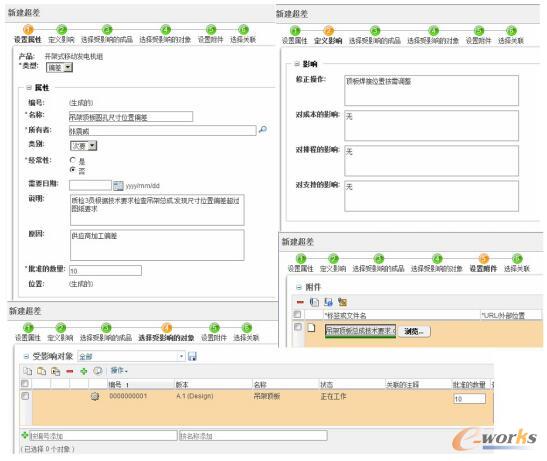Click the 正在工作 status cell
This screenshot has width=547, height=461.
coord(334,396)
